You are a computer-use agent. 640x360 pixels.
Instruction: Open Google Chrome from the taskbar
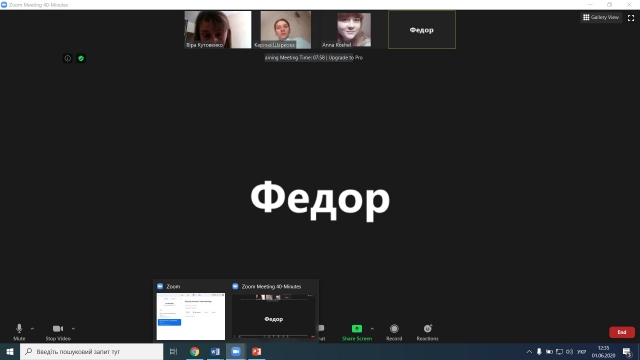pyautogui.click(x=195, y=351)
